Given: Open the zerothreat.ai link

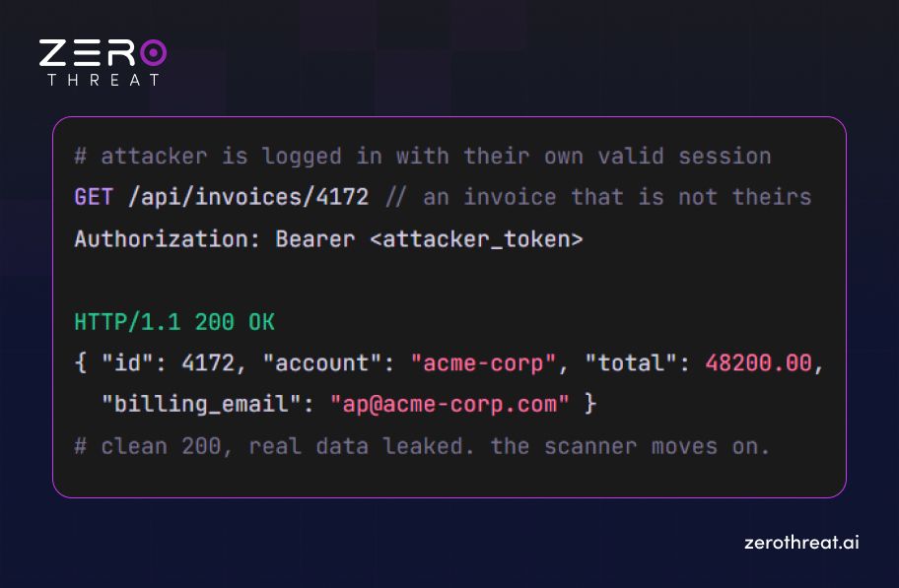Looking at the screenshot, I should click(x=801, y=542).
